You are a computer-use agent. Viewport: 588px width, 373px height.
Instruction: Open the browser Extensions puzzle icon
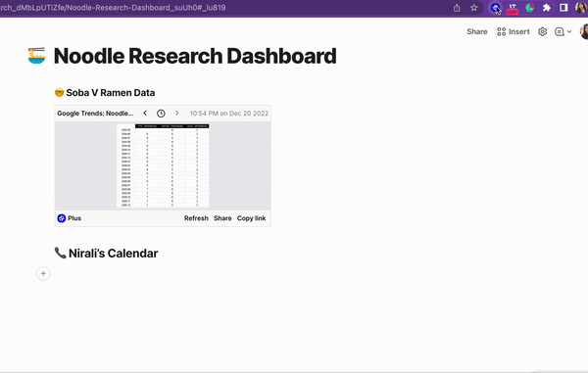coord(547,8)
